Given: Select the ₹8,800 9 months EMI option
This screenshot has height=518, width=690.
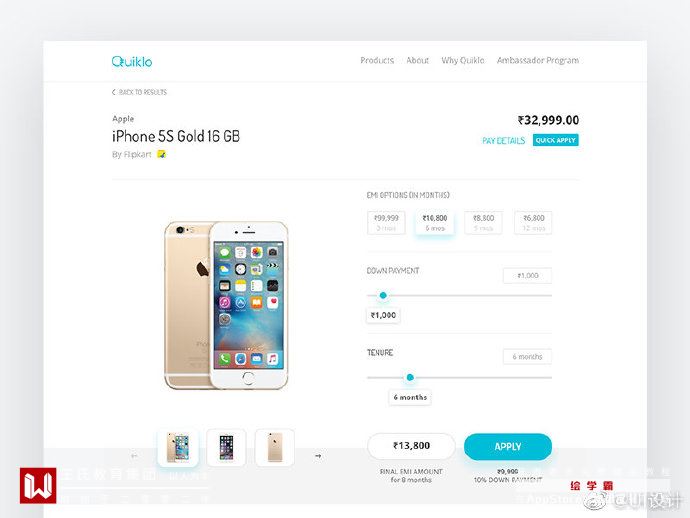Looking at the screenshot, I should [483, 223].
